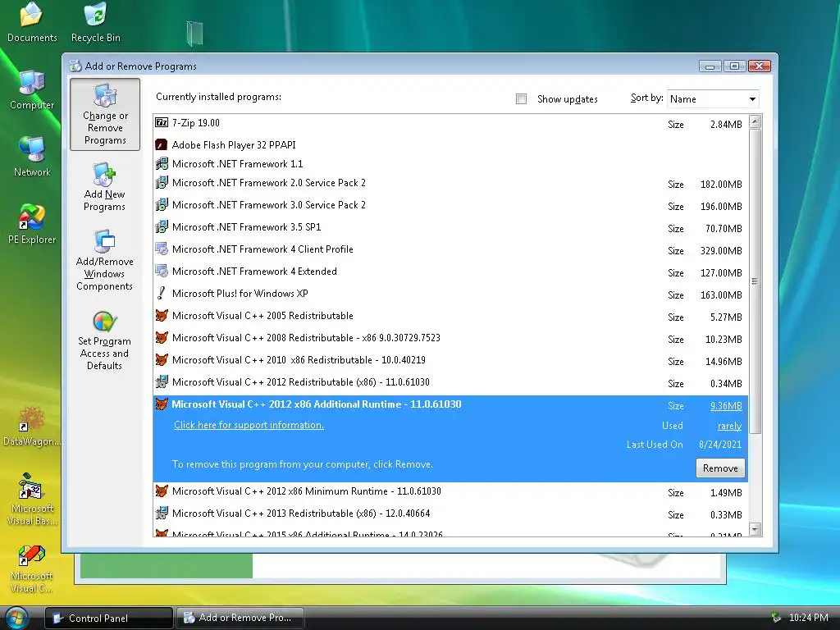Viewport: 840px width, 630px height.
Task: Click the .NET Framework 1.1 icon
Action: (x=162, y=163)
